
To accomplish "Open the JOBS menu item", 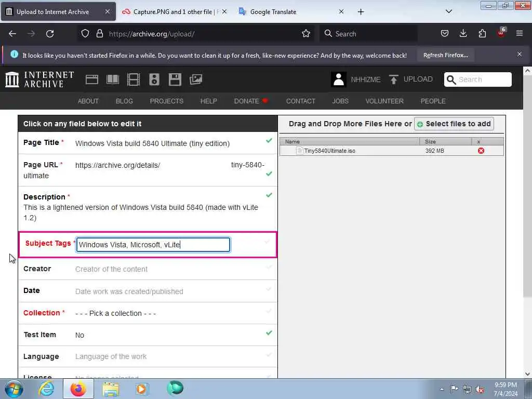I will (340, 101).
